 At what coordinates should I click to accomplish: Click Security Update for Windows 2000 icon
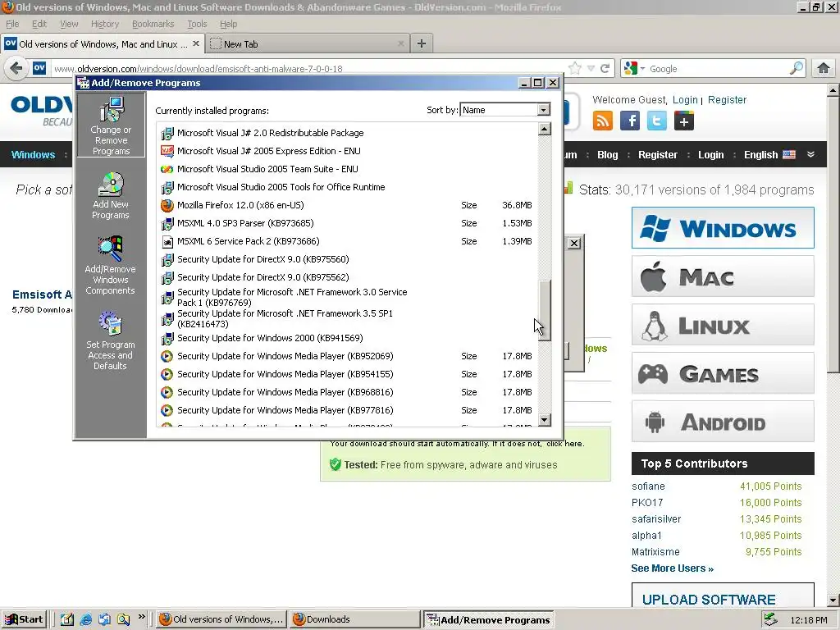167,339
